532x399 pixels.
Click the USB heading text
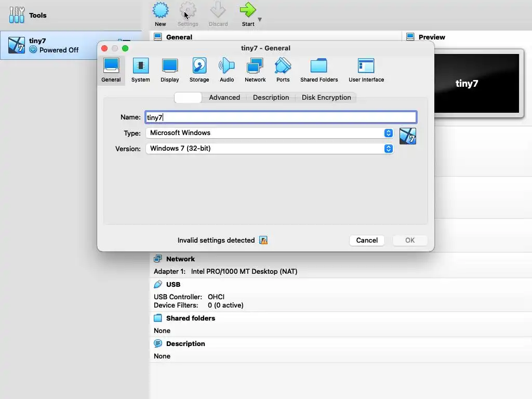[173, 284]
